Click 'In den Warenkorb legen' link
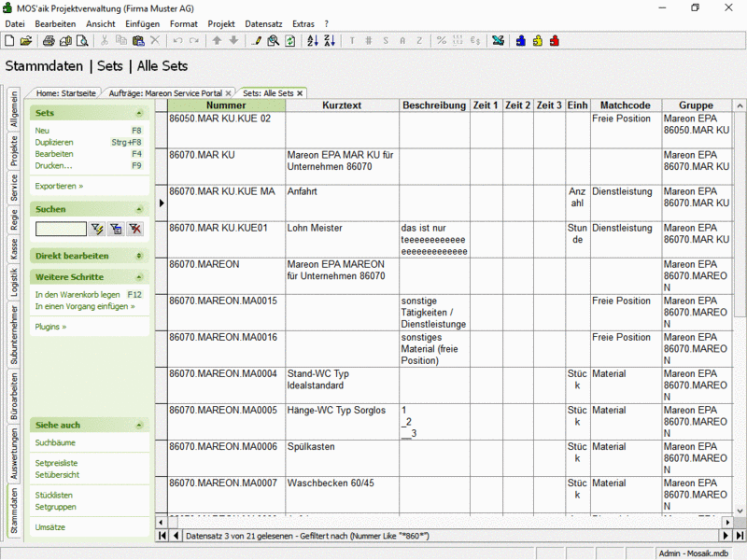This screenshot has height=560, width=747. (x=78, y=295)
